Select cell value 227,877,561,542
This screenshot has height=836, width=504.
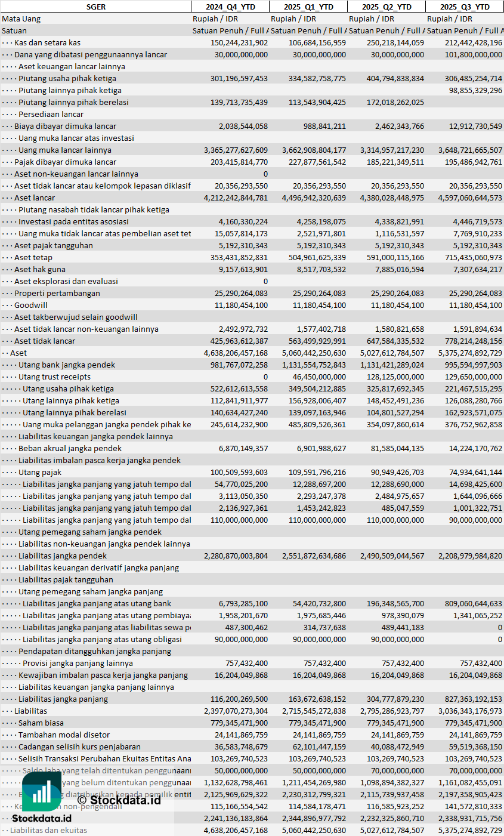coord(317,162)
